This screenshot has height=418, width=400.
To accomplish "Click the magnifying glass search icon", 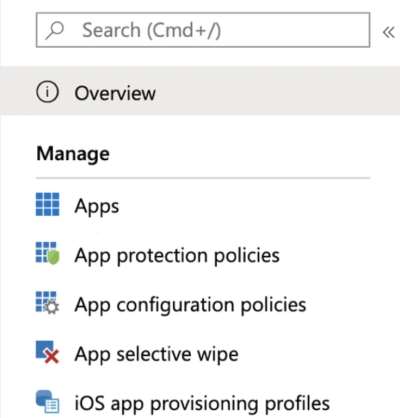I will pyautogui.click(x=55, y=31).
